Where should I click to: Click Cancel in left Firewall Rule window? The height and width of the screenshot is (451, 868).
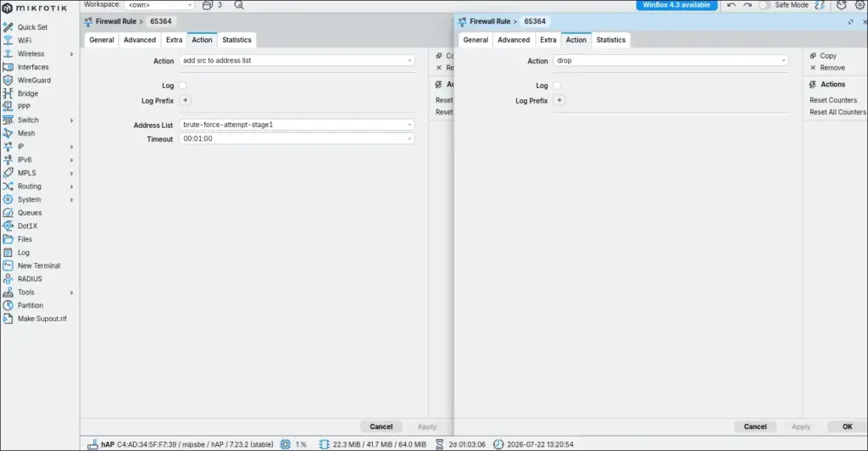coord(381,426)
